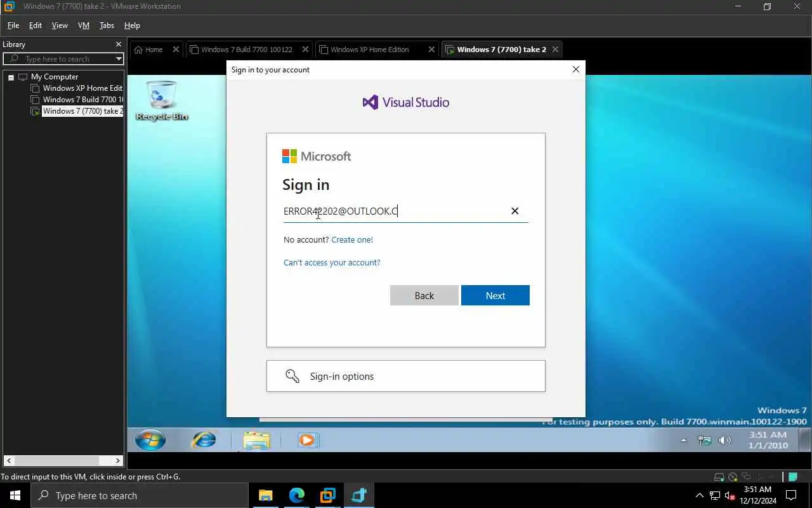
Task: Open Windows Explorer folder in VM taskbar
Action: point(256,440)
